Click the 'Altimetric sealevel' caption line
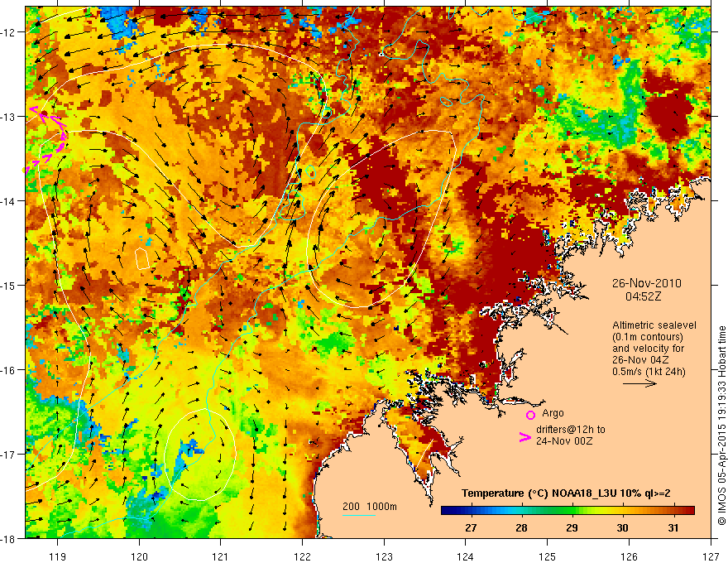Screen dimensions: 728x563 pyautogui.click(x=654, y=325)
